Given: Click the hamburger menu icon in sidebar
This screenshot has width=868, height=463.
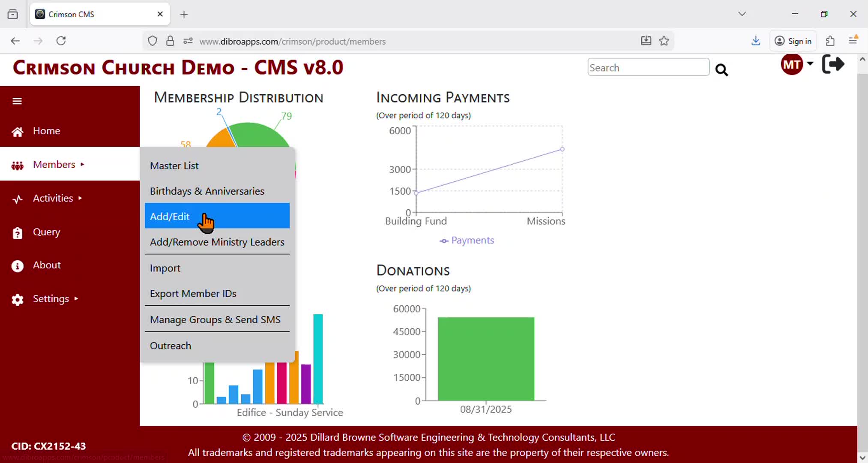Looking at the screenshot, I should pos(17,101).
